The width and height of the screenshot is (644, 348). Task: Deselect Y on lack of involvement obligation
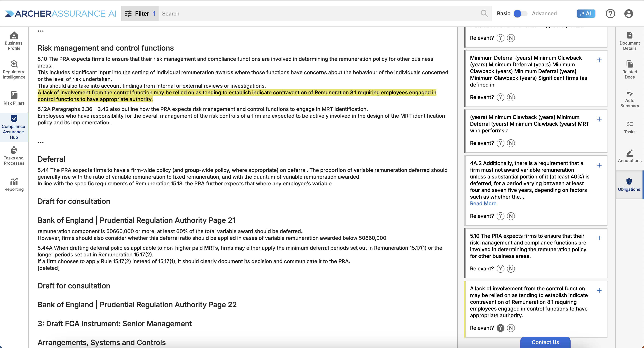point(500,328)
